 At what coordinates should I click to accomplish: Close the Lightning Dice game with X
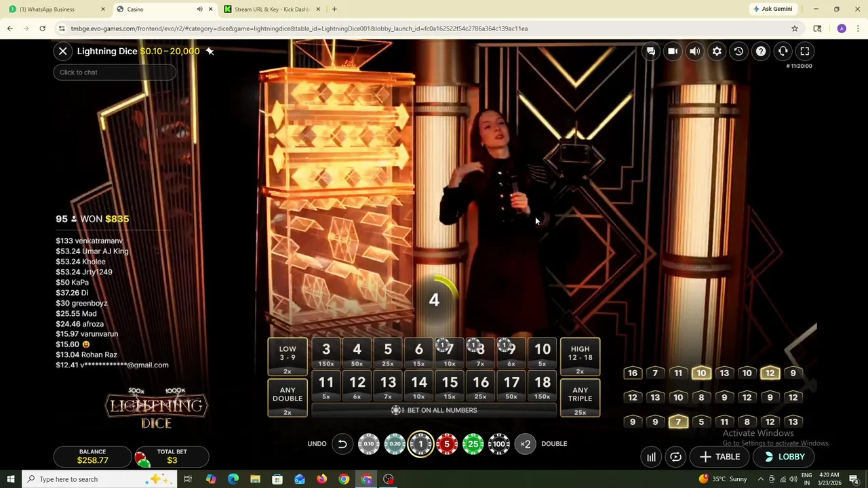click(62, 51)
